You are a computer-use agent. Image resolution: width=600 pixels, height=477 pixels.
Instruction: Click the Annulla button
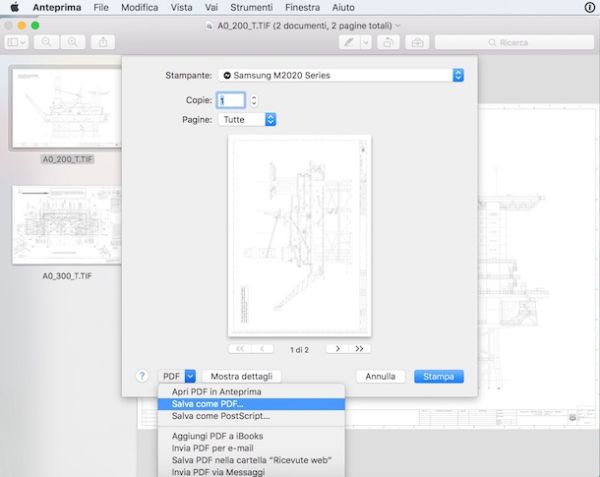coord(380,377)
